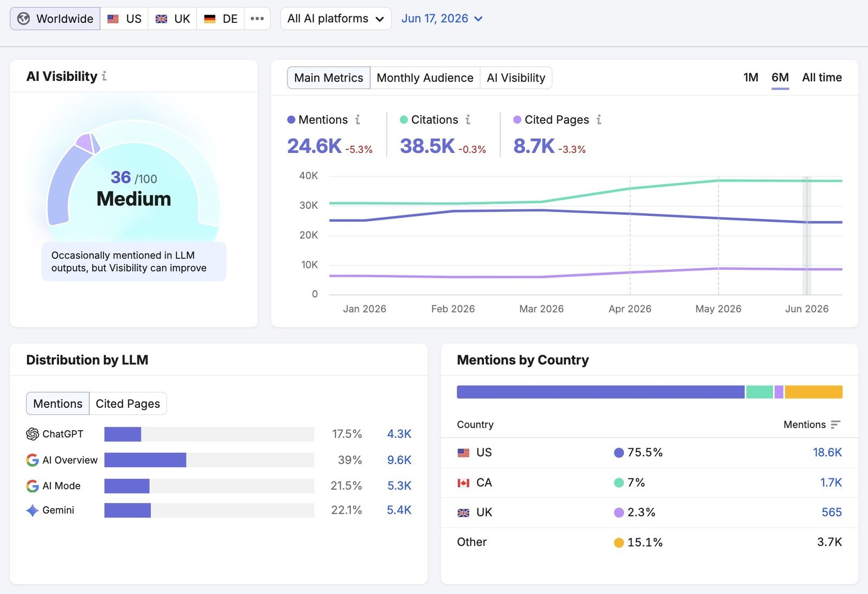Switch to the US region
Screen dimensions: 868x594
click(x=124, y=18)
